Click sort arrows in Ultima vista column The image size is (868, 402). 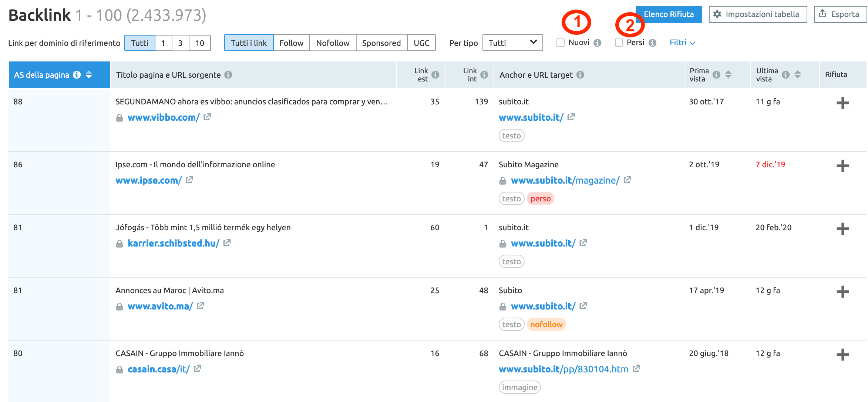798,74
